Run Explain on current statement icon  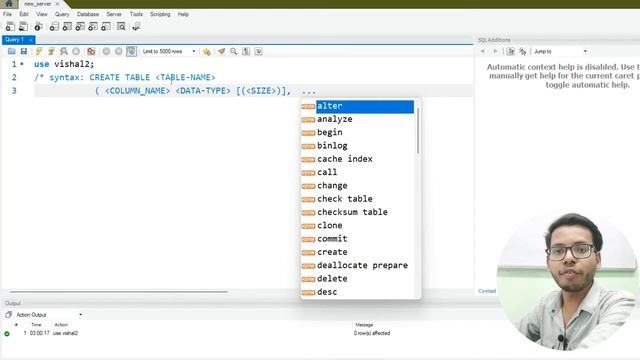(64, 51)
